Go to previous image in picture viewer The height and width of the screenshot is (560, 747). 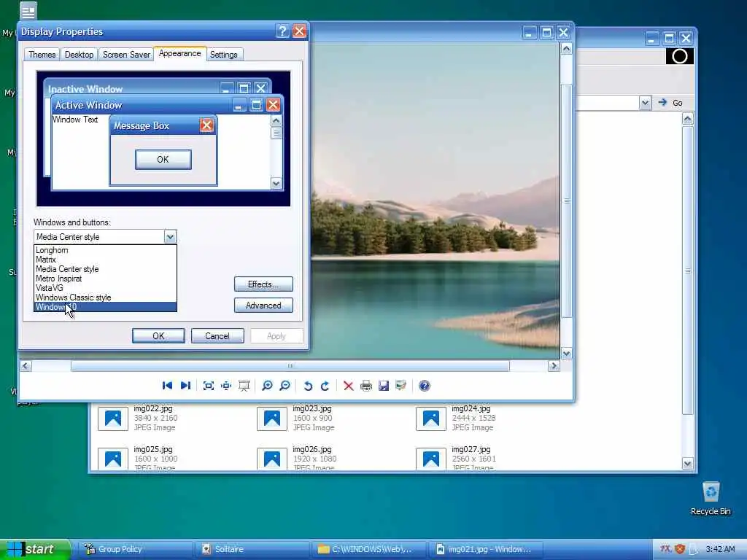[167, 386]
